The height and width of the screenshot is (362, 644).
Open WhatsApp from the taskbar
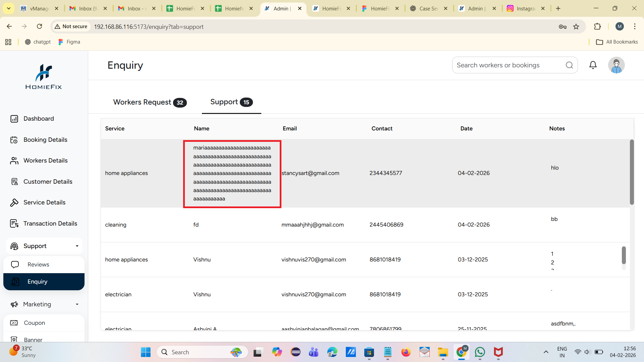[480, 352]
